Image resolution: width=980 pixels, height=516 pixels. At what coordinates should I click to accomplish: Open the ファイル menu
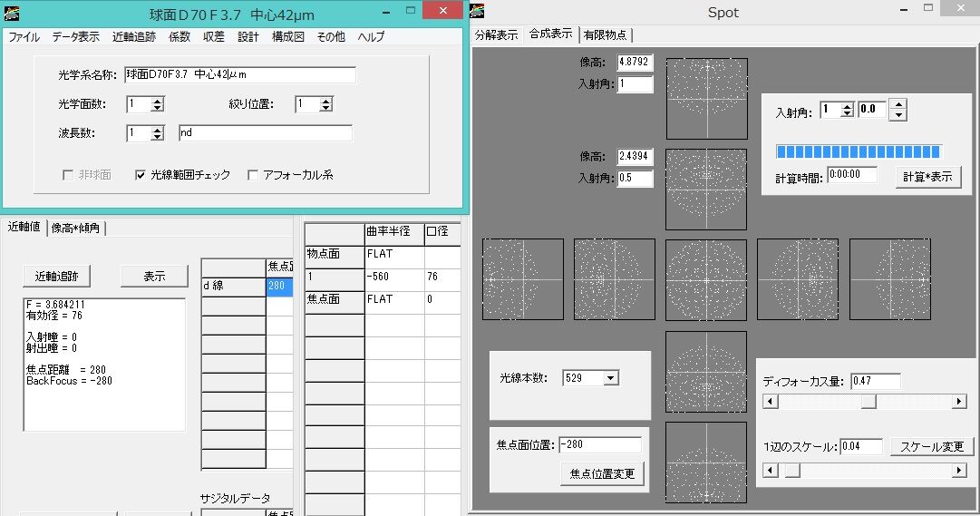pyautogui.click(x=24, y=37)
